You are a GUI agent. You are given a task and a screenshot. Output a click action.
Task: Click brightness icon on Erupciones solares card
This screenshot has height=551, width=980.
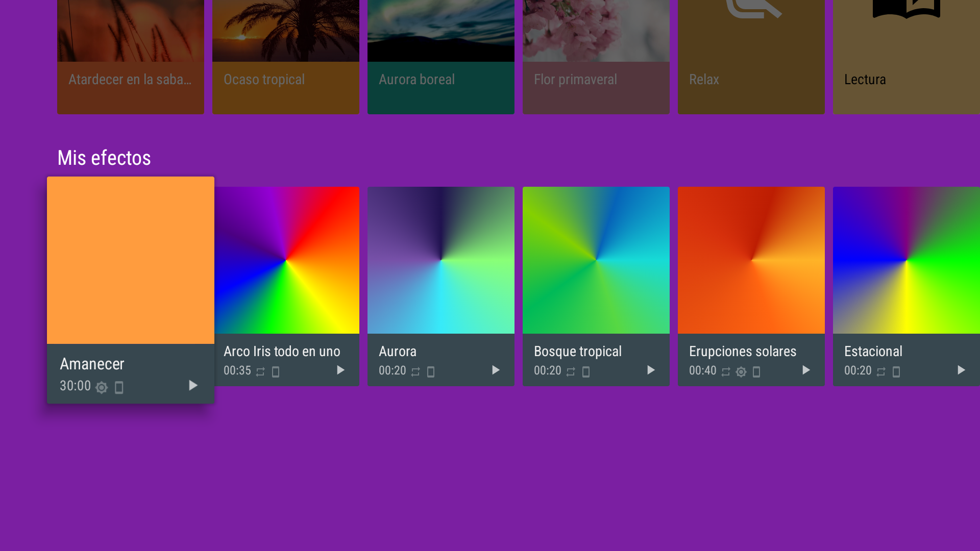[x=741, y=372]
